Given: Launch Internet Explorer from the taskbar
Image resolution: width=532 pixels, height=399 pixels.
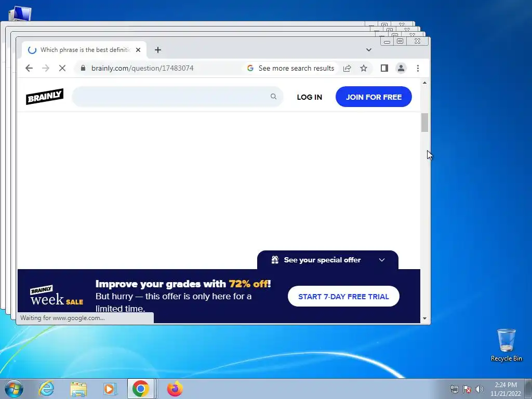Looking at the screenshot, I should point(46,389).
